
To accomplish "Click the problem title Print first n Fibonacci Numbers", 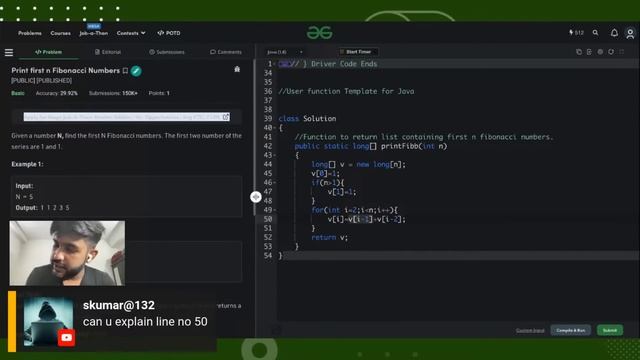I will [65, 71].
